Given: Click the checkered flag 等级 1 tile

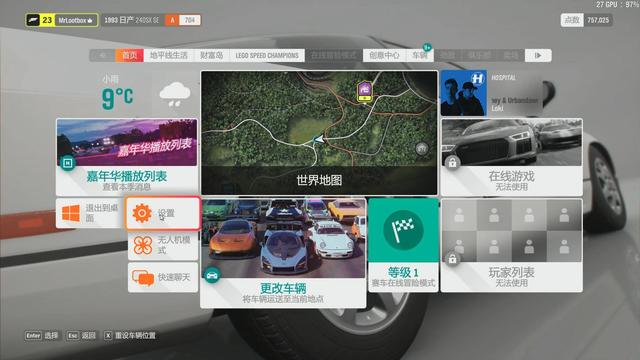Looking at the screenshot, I should pos(403,245).
